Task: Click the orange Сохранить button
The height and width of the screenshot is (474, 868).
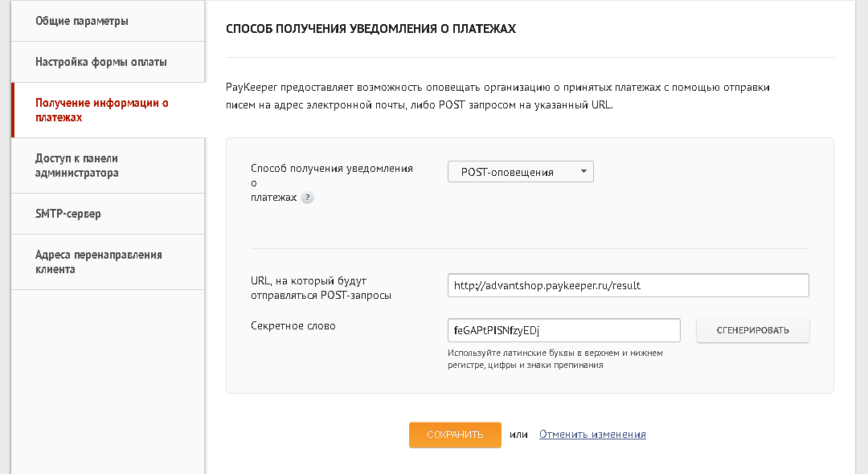Action: [455, 435]
